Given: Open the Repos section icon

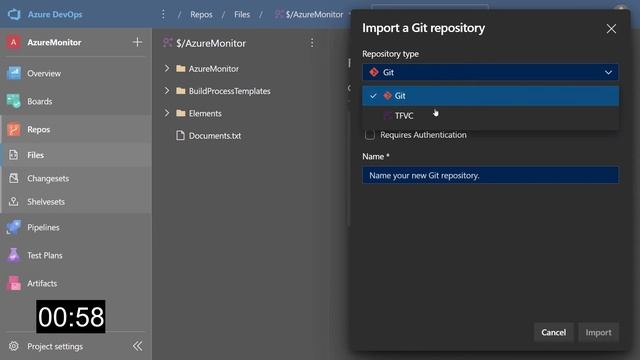Looking at the screenshot, I should pos(13,129).
